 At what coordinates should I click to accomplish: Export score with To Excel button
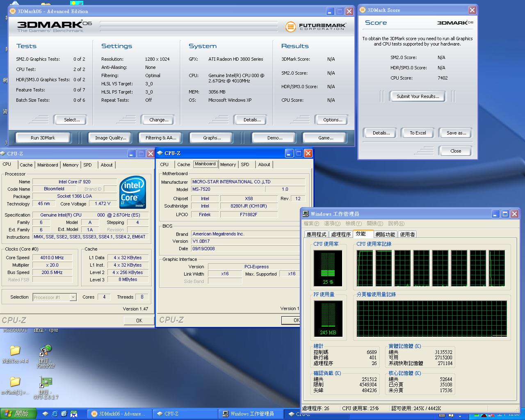pos(418,133)
